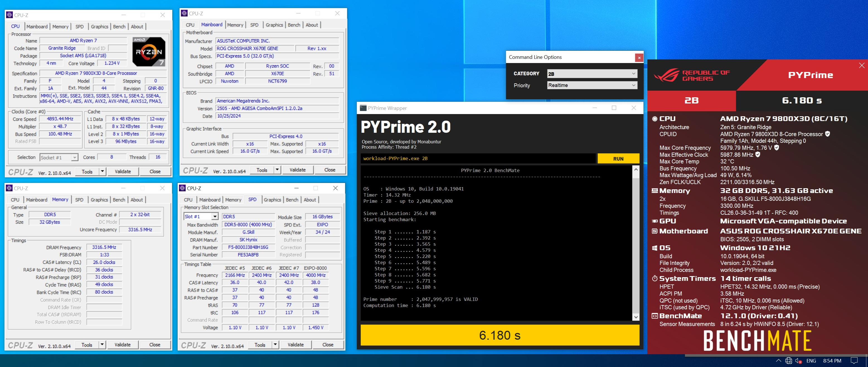This screenshot has height=367, width=868.
Task: Click the EXPO-8000 column header in Timings Table
Action: [315, 268]
